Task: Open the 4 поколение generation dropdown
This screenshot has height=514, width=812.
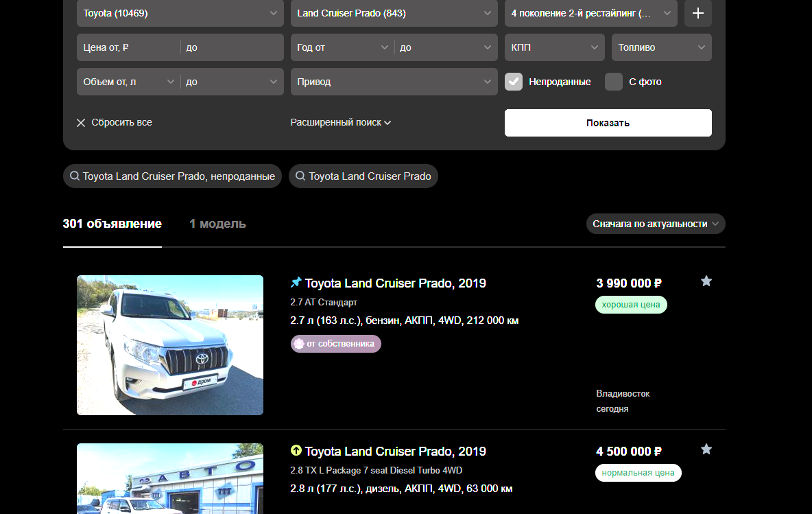Action: click(591, 13)
